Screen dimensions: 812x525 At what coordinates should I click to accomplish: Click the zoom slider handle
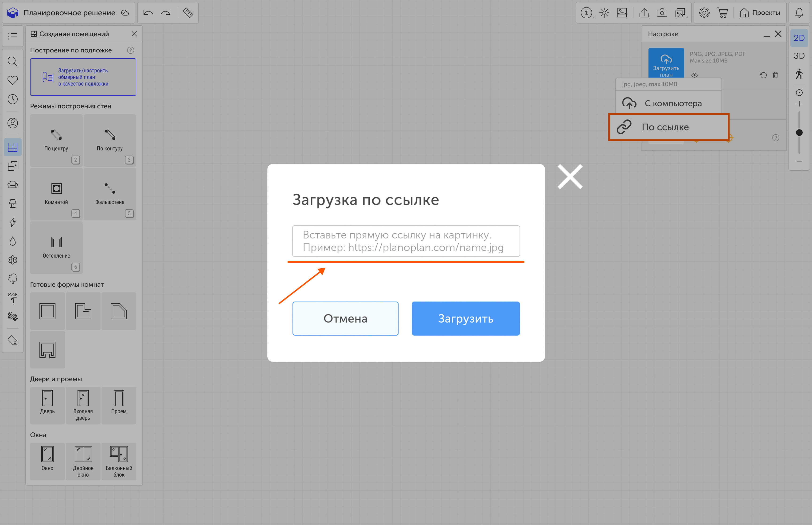(799, 133)
